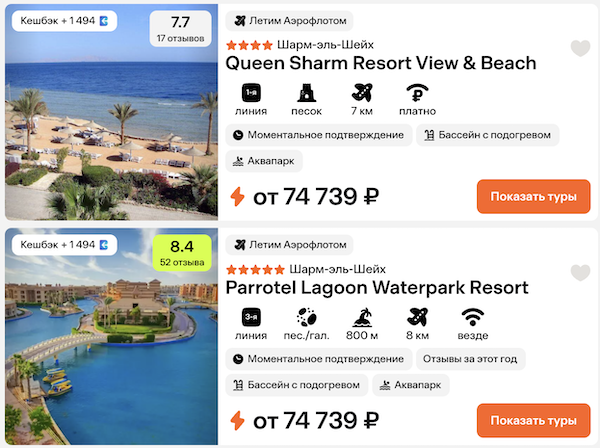
Task: Favorite Parrotel Lagoon with heart icon
Action: pyautogui.click(x=580, y=272)
